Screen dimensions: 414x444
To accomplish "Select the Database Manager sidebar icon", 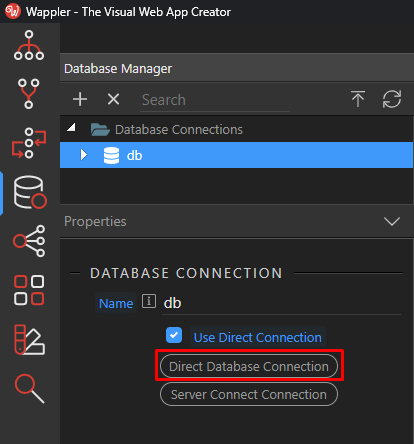I will click(x=30, y=192).
